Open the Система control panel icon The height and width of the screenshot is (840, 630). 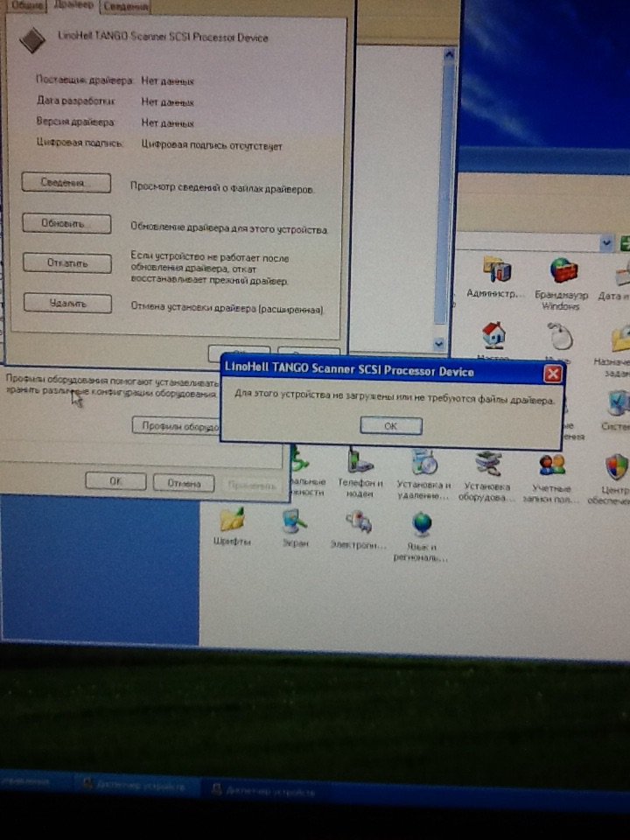(x=617, y=411)
